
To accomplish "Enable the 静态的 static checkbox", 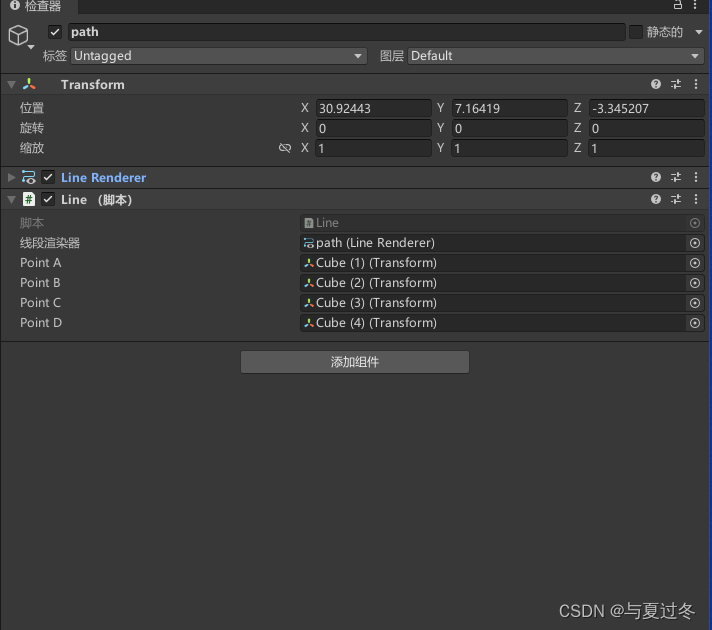I will coord(636,32).
